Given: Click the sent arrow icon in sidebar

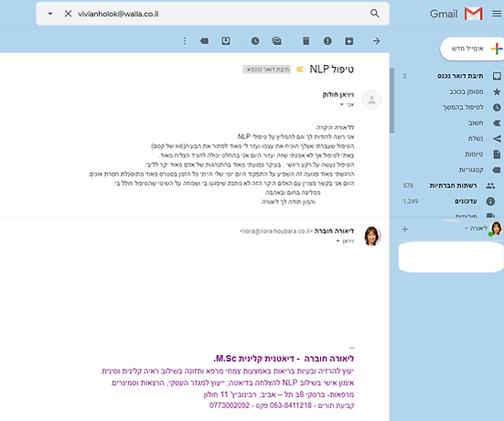Looking at the screenshot, I should pos(497,138).
